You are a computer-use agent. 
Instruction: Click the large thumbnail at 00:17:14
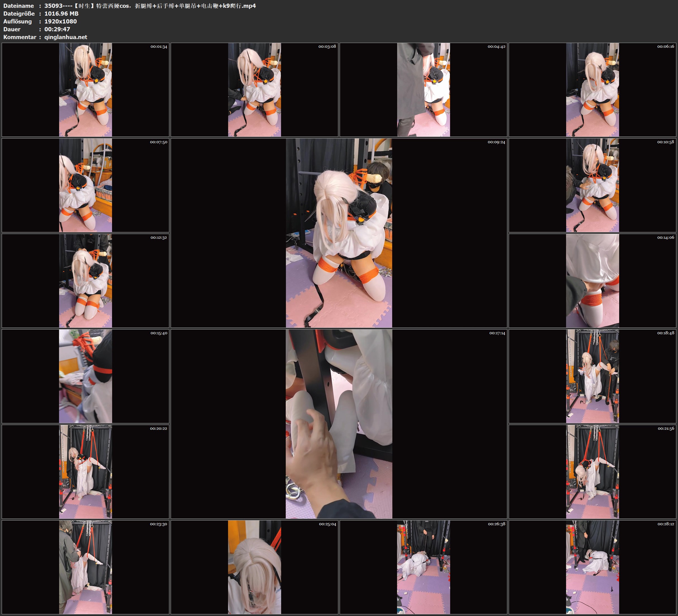[339, 424]
